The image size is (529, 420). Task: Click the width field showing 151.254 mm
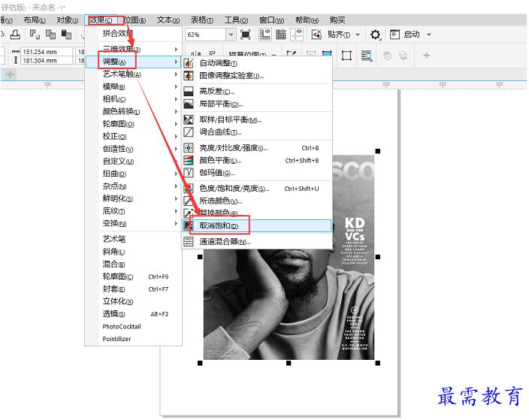click(x=47, y=52)
